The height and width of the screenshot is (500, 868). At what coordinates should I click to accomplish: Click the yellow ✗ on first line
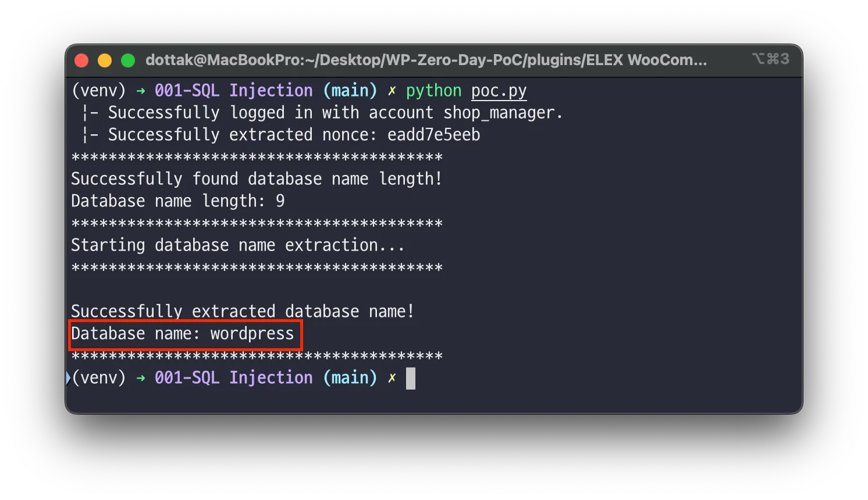coord(392,91)
